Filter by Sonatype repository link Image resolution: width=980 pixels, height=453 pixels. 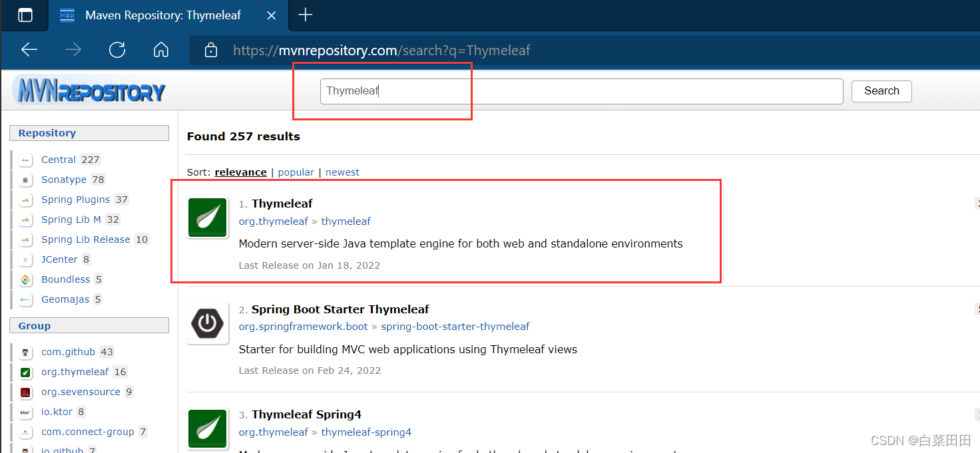64,180
